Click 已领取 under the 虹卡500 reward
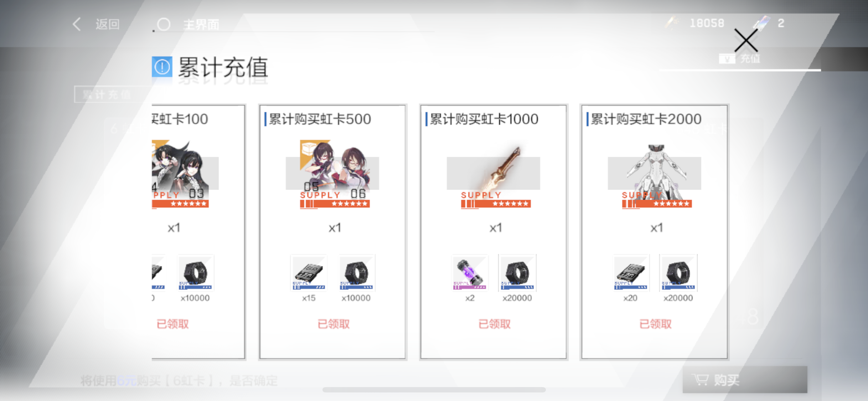868x401 pixels. pyautogui.click(x=334, y=324)
